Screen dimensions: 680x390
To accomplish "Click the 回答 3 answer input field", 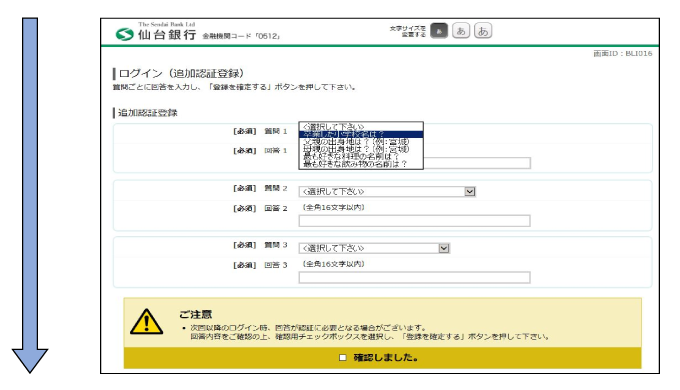I will click(x=414, y=278).
